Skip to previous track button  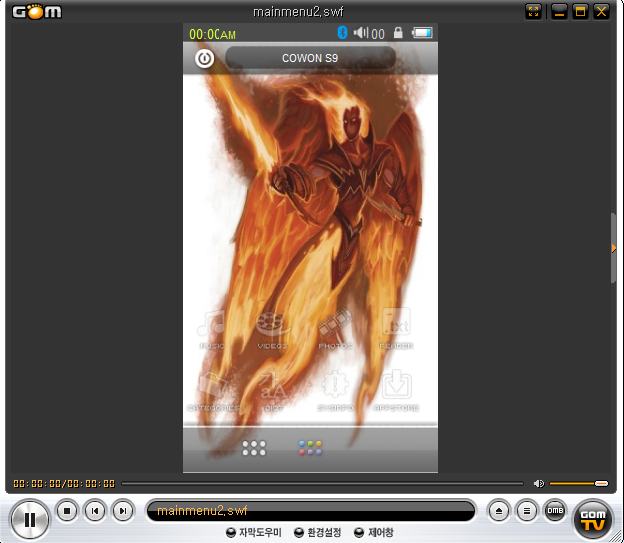[95, 511]
